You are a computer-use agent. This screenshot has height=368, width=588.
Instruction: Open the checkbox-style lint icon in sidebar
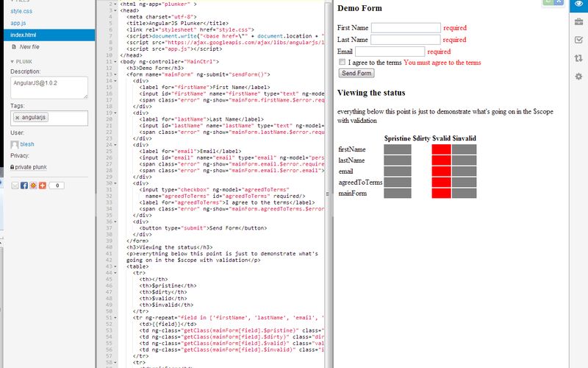(578, 40)
